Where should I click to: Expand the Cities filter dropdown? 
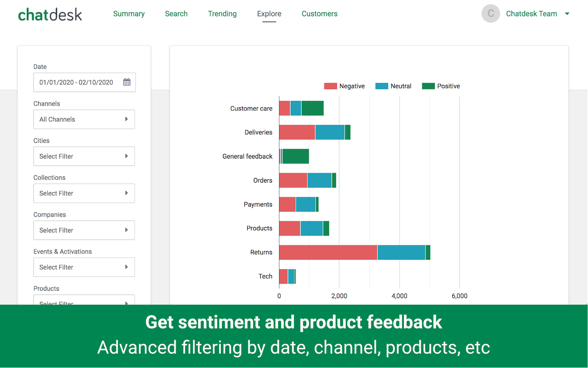[84, 156]
